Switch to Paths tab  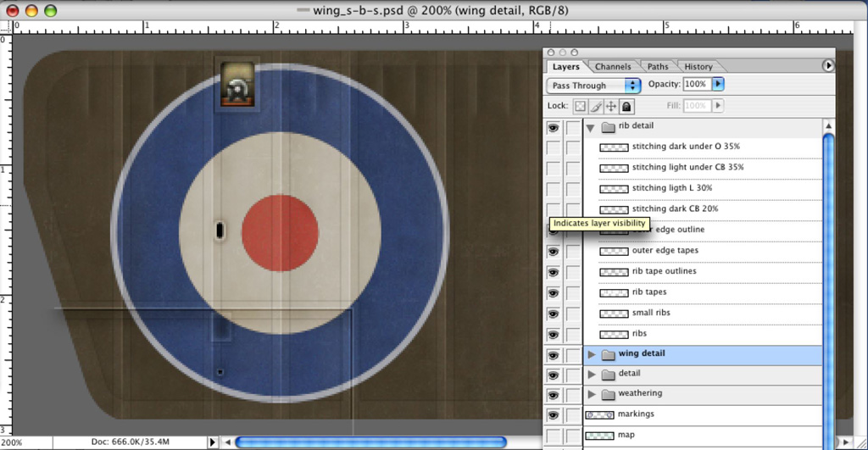(658, 66)
